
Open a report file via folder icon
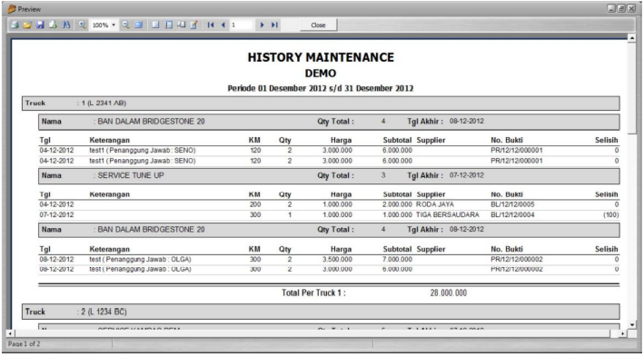coord(27,25)
